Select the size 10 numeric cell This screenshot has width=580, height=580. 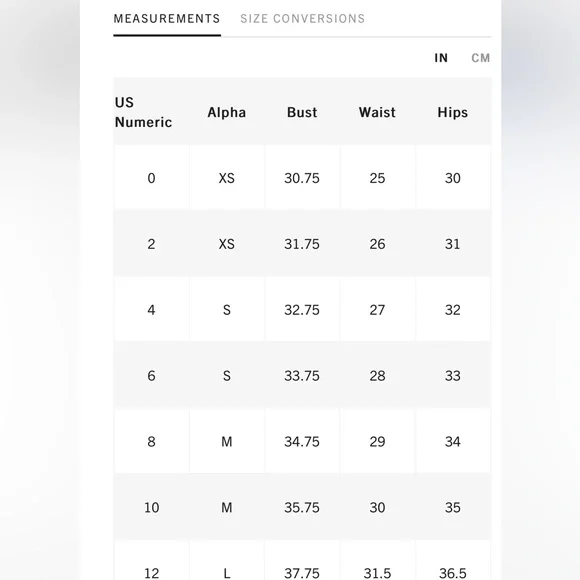click(x=151, y=507)
